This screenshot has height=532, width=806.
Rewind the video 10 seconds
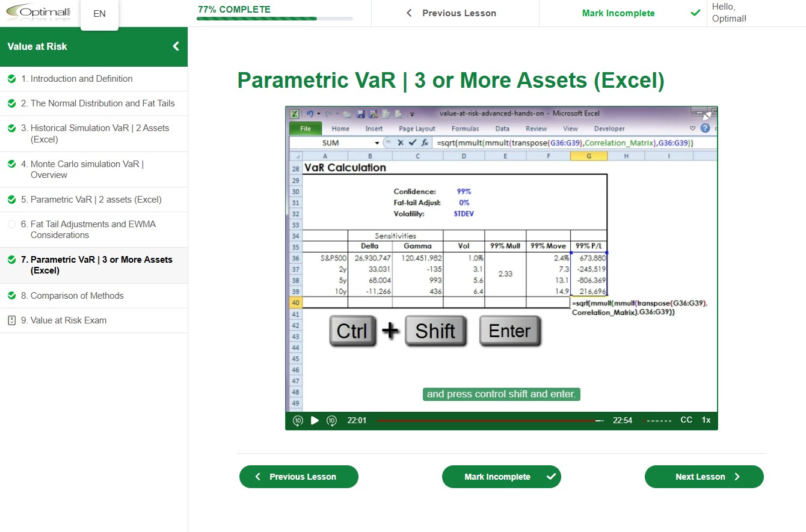(x=298, y=420)
